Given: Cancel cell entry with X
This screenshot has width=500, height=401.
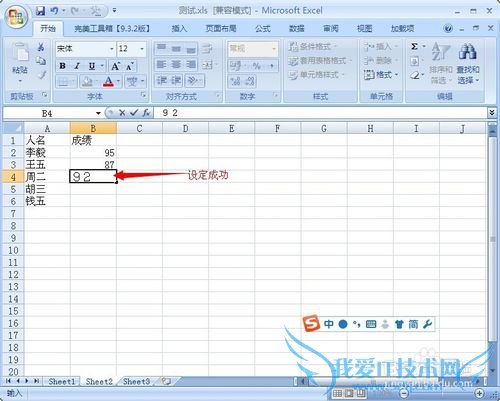Looking at the screenshot, I should pyautogui.click(x=122, y=113).
